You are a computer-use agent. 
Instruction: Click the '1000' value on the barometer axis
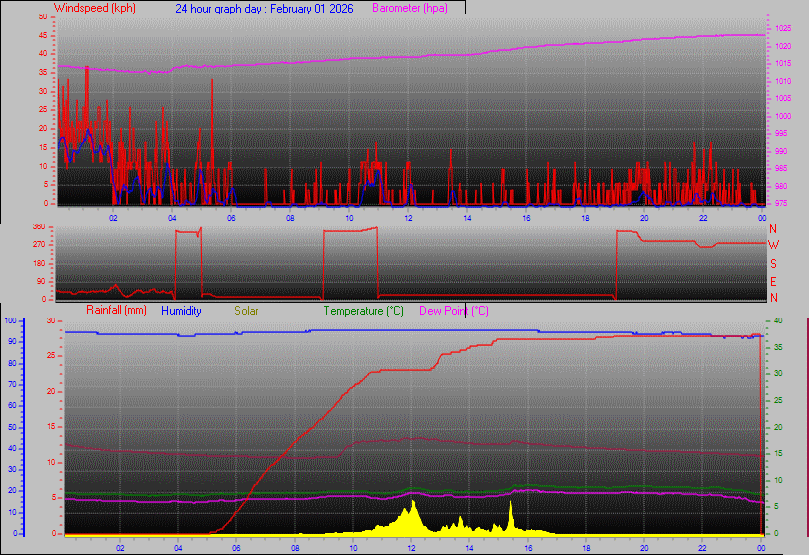click(783, 117)
